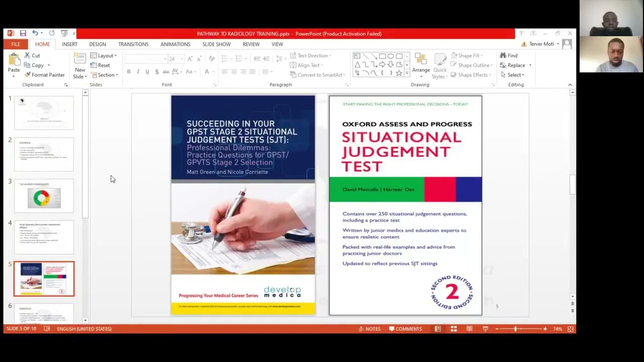The width and height of the screenshot is (644, 362).
Task: Open the Select dropdown
Action: pyautogui.click(x=513, y=75)
